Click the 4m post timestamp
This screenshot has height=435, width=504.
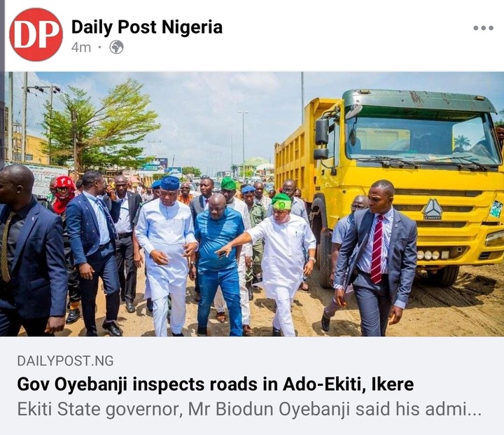pos(81,48)
